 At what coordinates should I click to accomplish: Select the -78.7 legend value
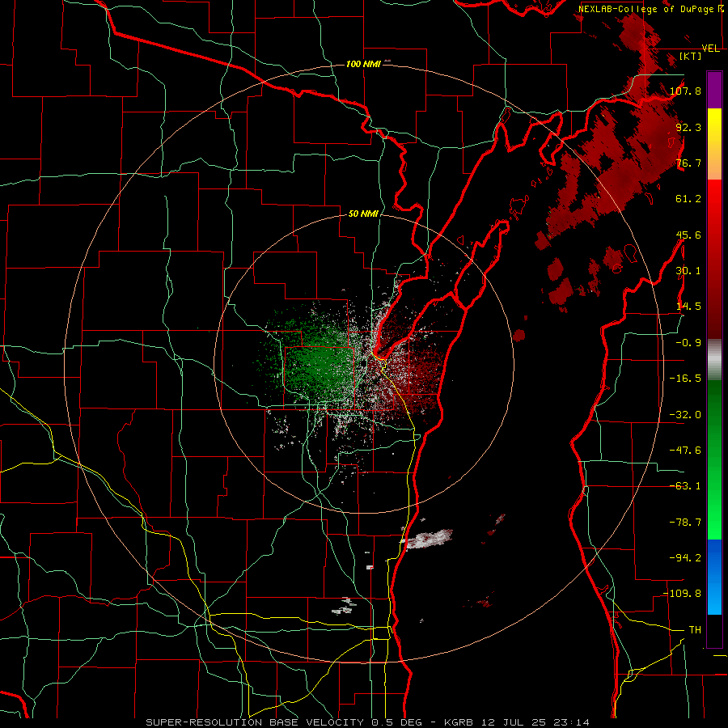[x=685, y=523]
